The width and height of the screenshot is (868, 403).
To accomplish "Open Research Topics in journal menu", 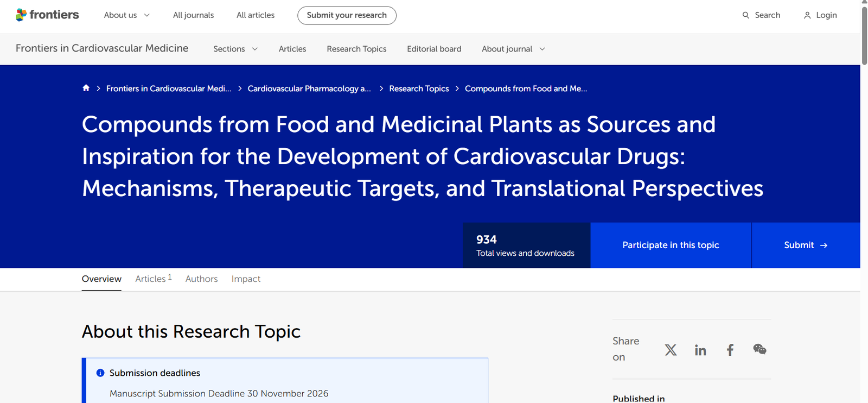I will point(356,49).
